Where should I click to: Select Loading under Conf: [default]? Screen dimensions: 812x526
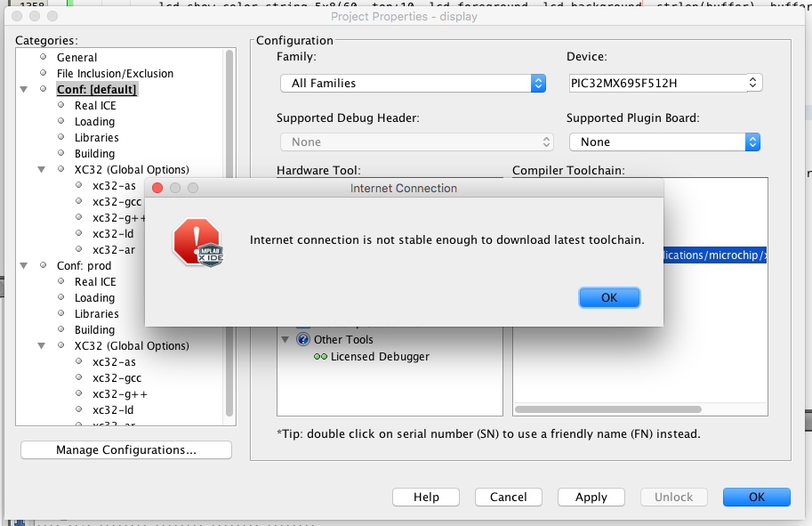click(x=95, y=122)
